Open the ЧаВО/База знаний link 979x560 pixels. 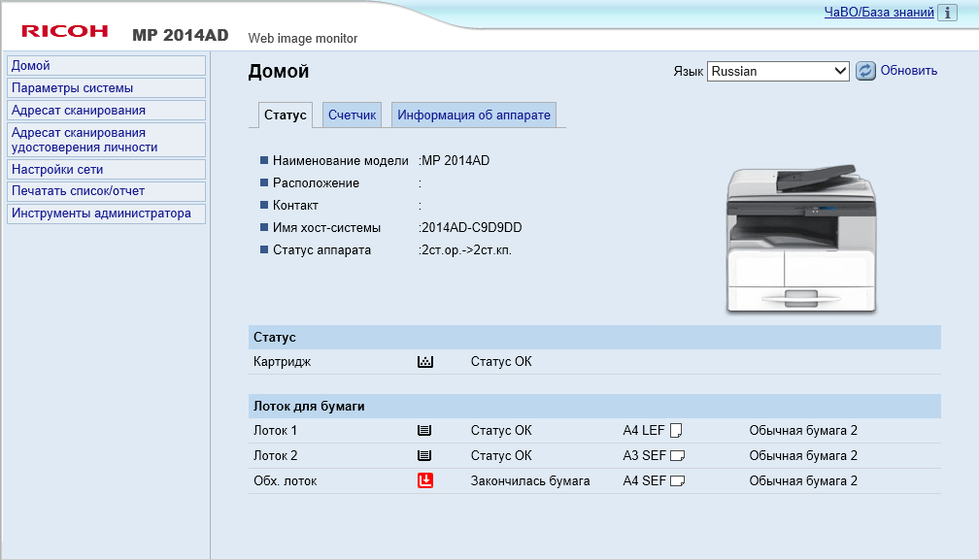click(879, 12)
